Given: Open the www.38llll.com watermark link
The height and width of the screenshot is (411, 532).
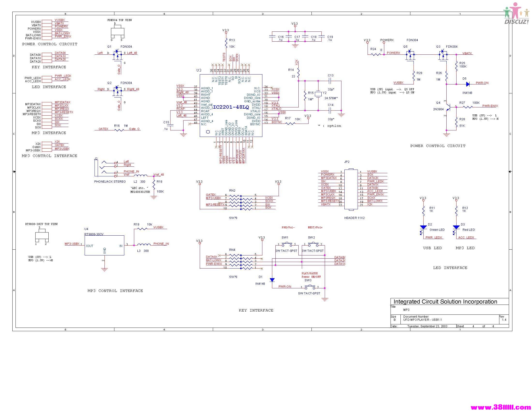Looking at the screenshot, I should click(501, 407).
